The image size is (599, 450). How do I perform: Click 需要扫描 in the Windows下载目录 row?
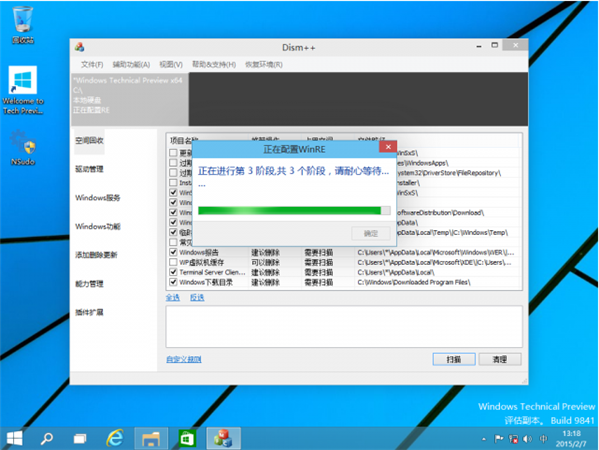coord(319,282)
